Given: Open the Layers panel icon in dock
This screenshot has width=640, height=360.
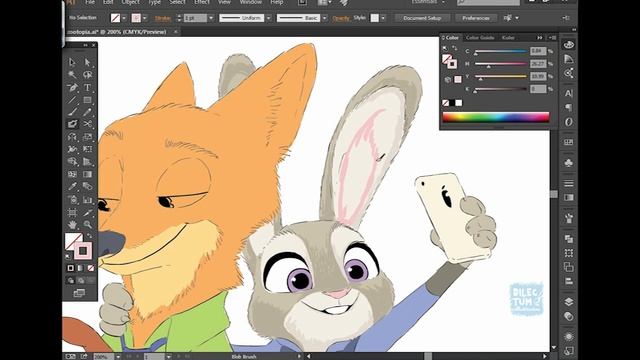Looking at the screenshot, I should 569,302.
